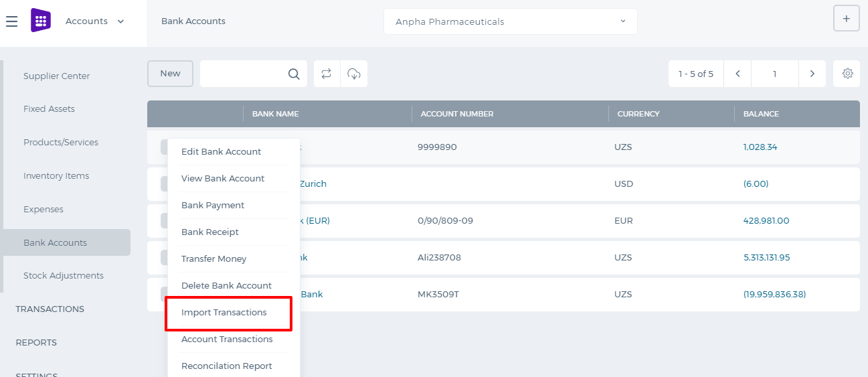Click the page number input field
Image resolution: width=868 pixels, height=377 pixels.
(775, 74)
